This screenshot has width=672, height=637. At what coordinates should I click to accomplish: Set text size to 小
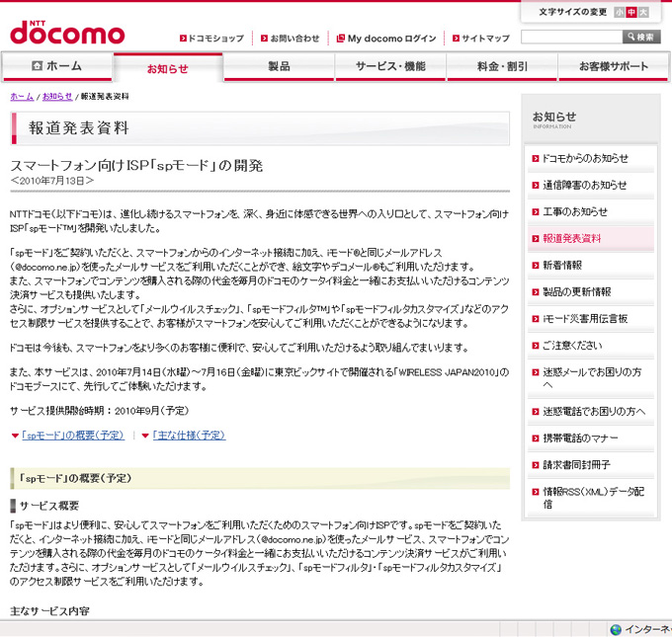pyautogui.click(x=619, y=13)
